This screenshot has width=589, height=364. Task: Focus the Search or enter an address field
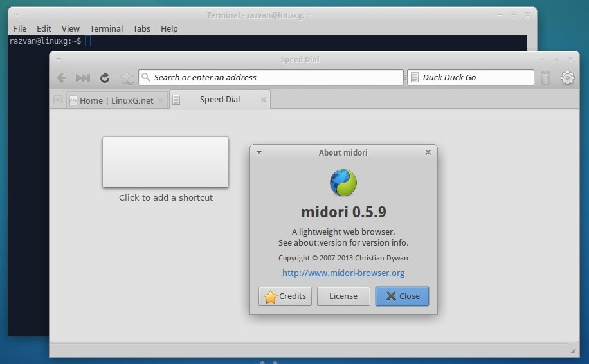click(271, 77)
